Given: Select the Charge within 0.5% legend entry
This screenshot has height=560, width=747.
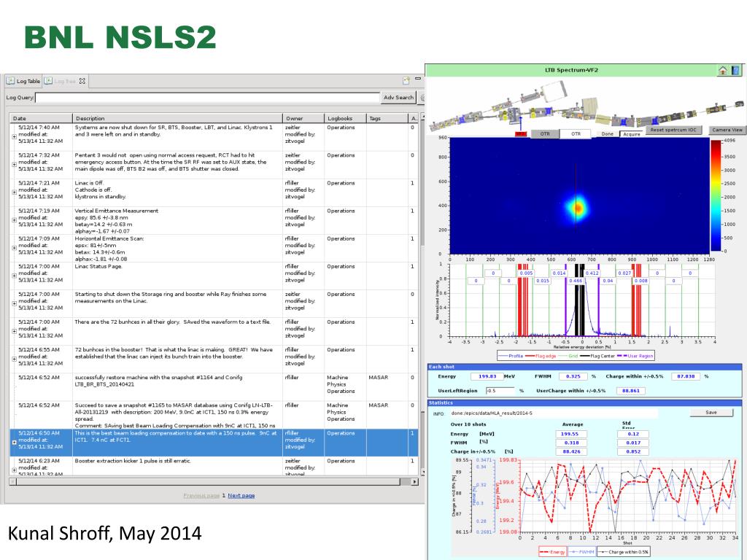Looking at the screenshot, I should click(x=623, y=552).
